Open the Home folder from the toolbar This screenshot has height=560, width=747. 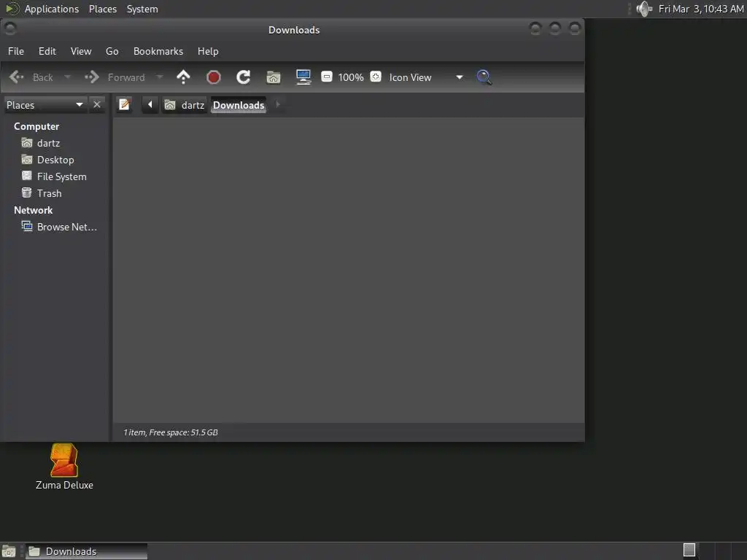coord(274,77)
